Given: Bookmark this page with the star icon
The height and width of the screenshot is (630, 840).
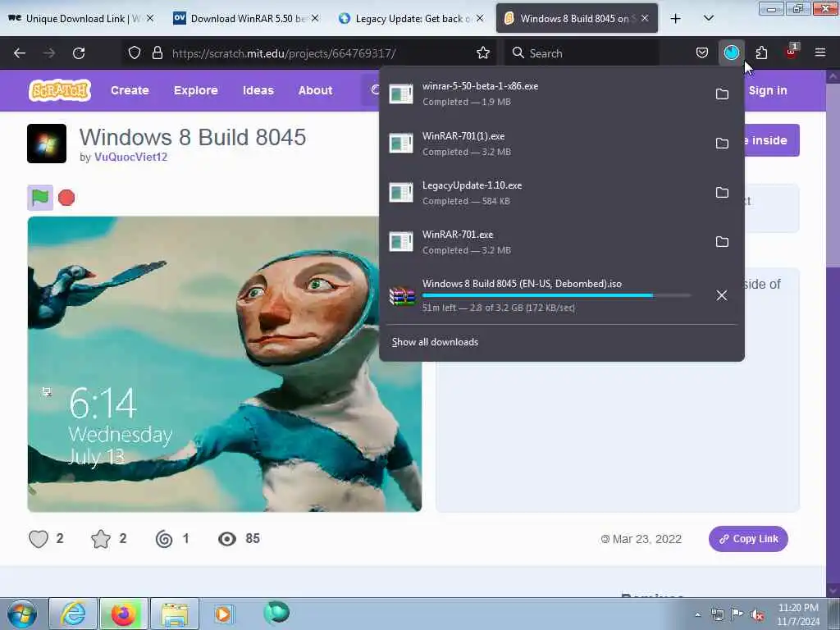Looking at the screenshot, I should (483, 52).
